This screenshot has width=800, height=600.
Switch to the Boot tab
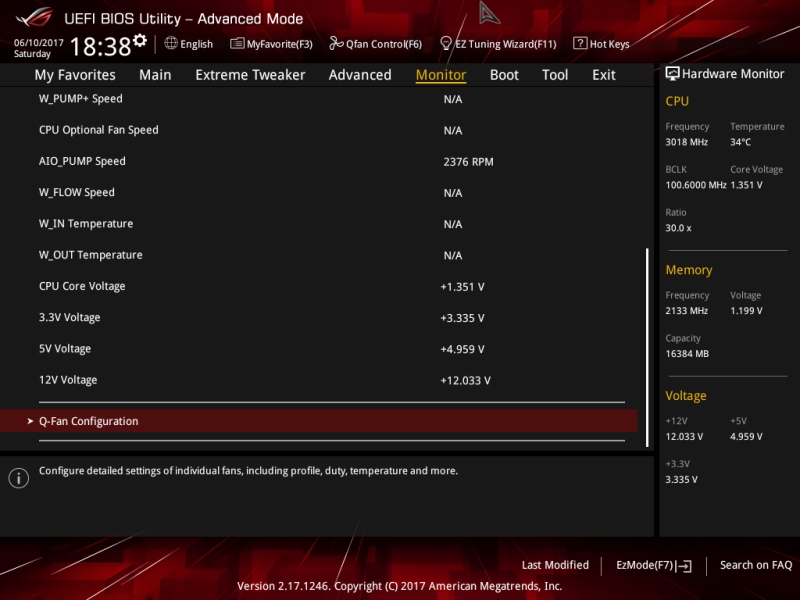click(x=504, y=75)
